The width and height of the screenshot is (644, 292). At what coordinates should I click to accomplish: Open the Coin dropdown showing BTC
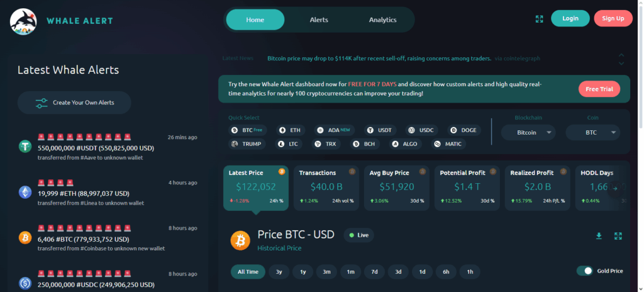click(592, 133)
